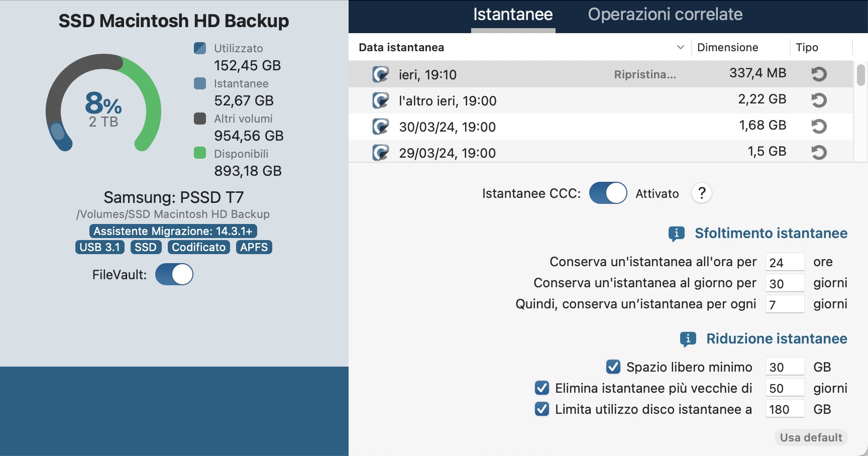Click the field showing 50 giorni
This screenshot has height=456, width=868.
point(785,388)
